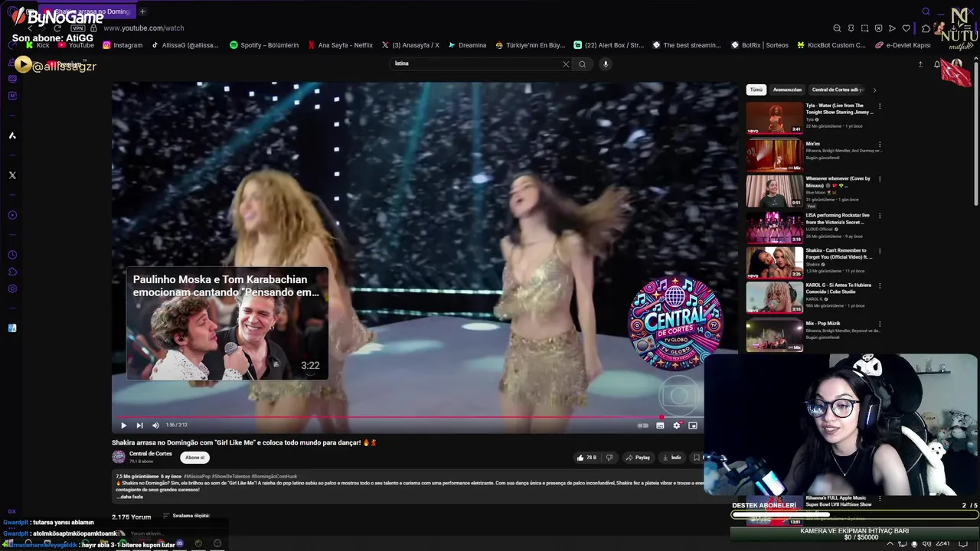Reload the current page
This screenshot has width=980, height=551.
coord(57,28)
